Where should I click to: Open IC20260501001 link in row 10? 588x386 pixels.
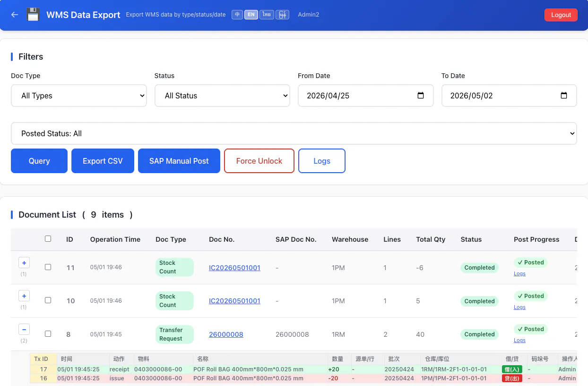[x=234, y=301]
